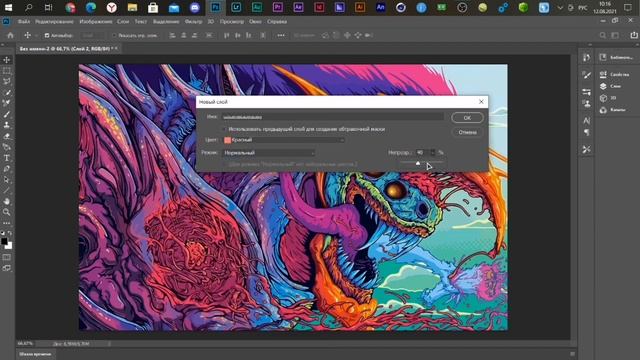Open the Файл menu
640x360 pixels.
click(24, 22)
